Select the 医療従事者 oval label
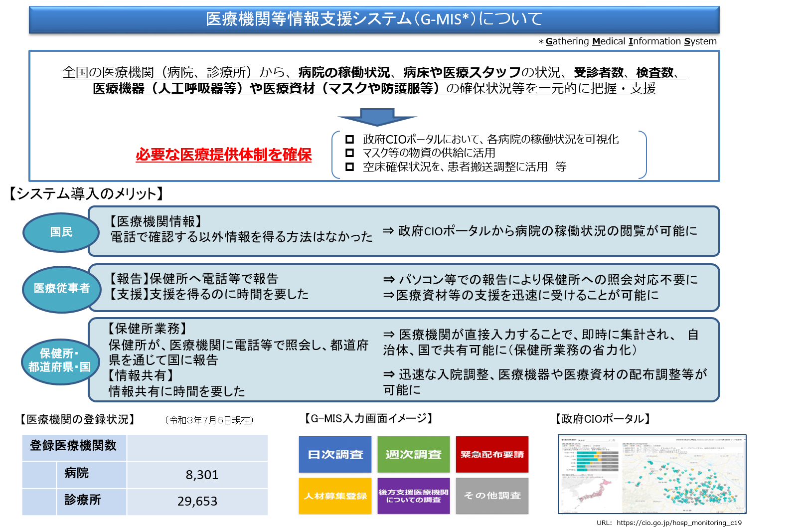Image resolution: width=801 pixels, height=532 pixels. [x=61, y=288]
